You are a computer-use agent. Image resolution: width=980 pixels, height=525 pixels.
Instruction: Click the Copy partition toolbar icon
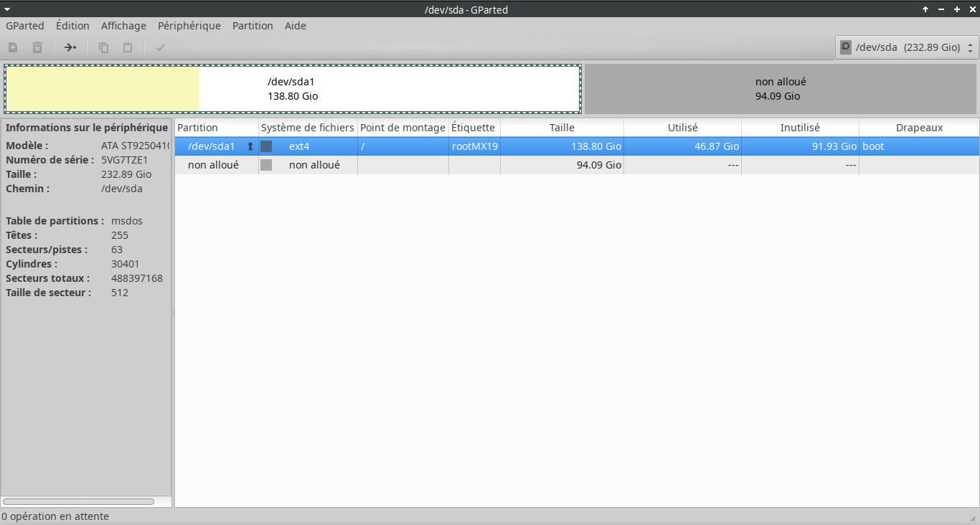103,47
